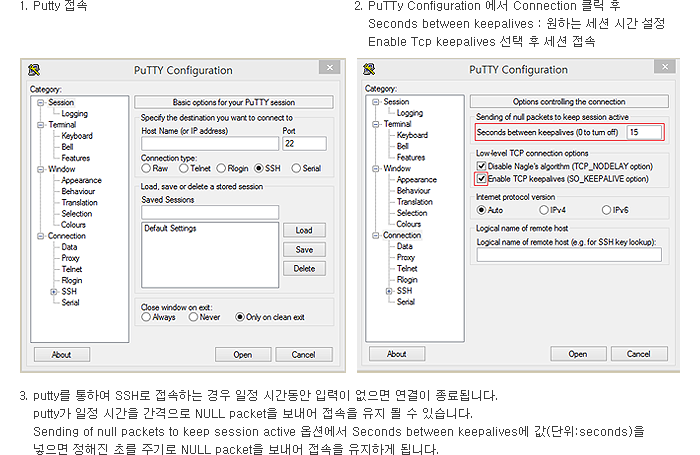700x455 pixels.
Task: Select SSH connection type radio button
Action: 258,168
